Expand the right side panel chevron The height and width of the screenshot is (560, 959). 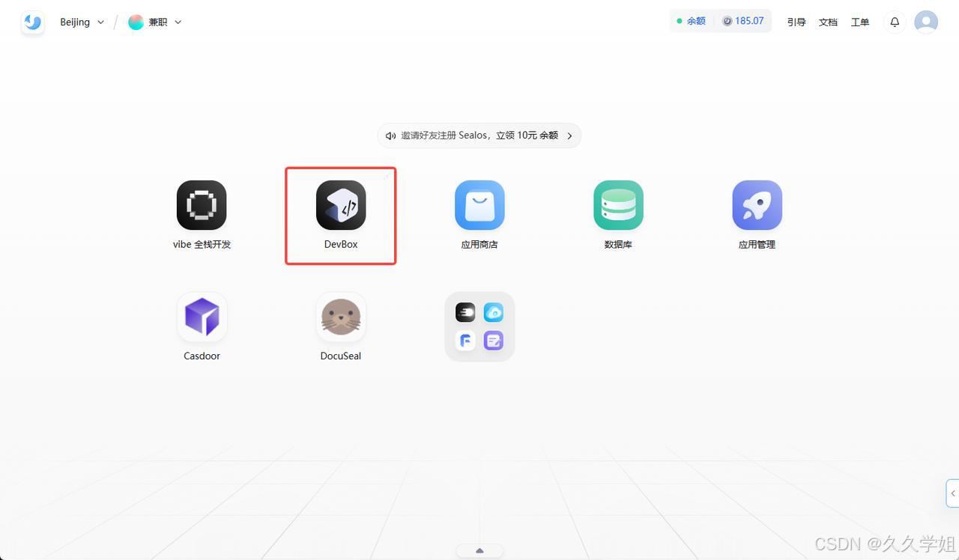[953, 493]
